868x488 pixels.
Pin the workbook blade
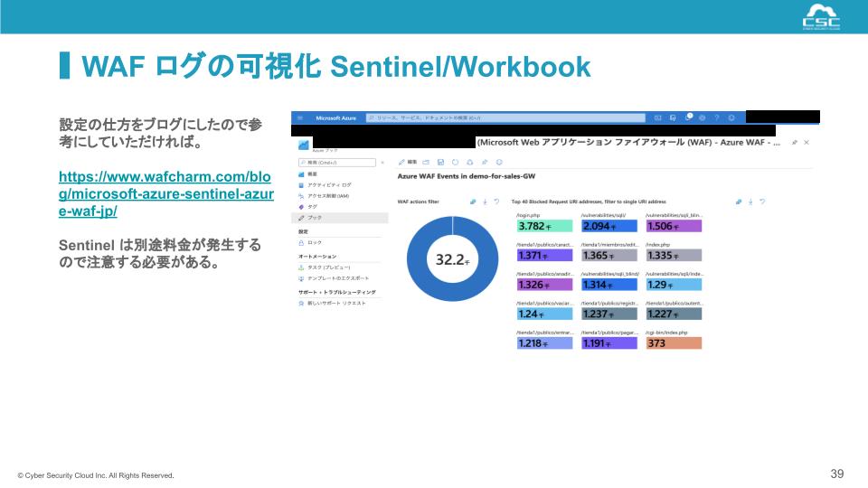click(x=795, y=142)
